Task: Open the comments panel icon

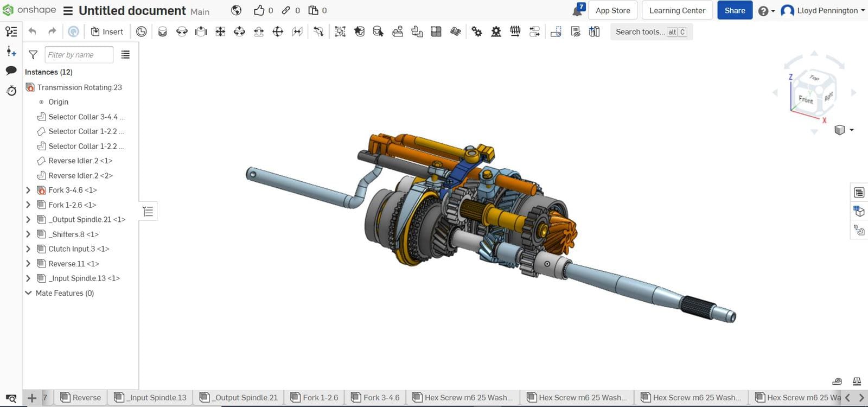Action: [x=11, y=71]
